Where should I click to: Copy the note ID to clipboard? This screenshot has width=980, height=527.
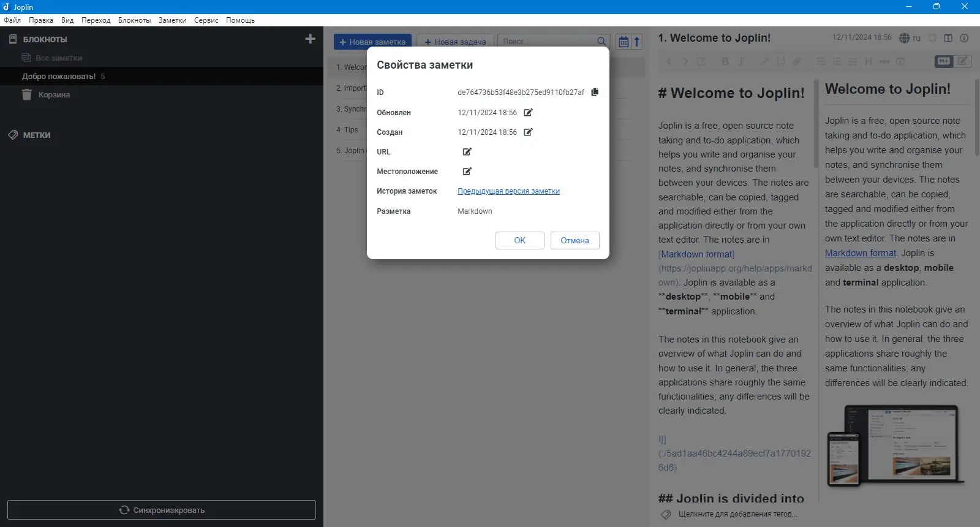[x=595, y=93]
